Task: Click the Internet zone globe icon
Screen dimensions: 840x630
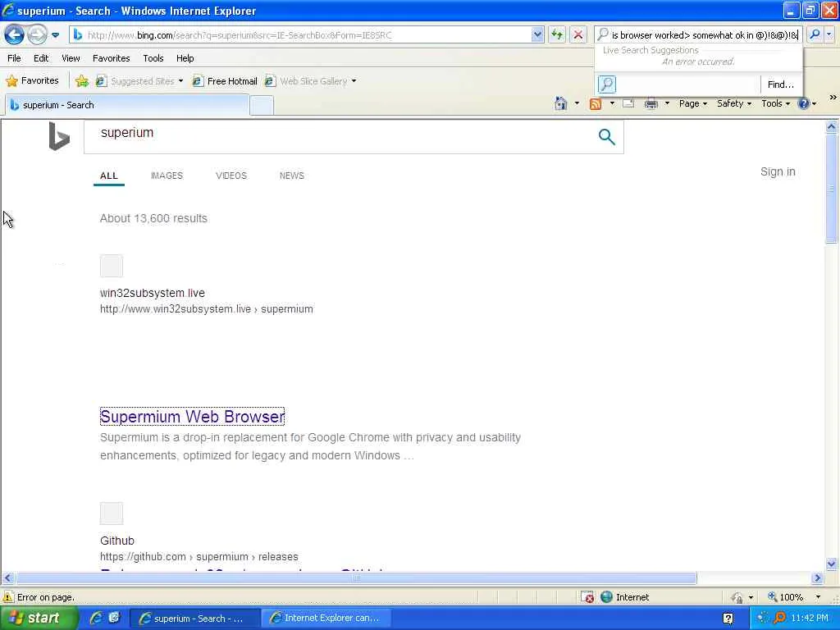Action: (606, 597)
